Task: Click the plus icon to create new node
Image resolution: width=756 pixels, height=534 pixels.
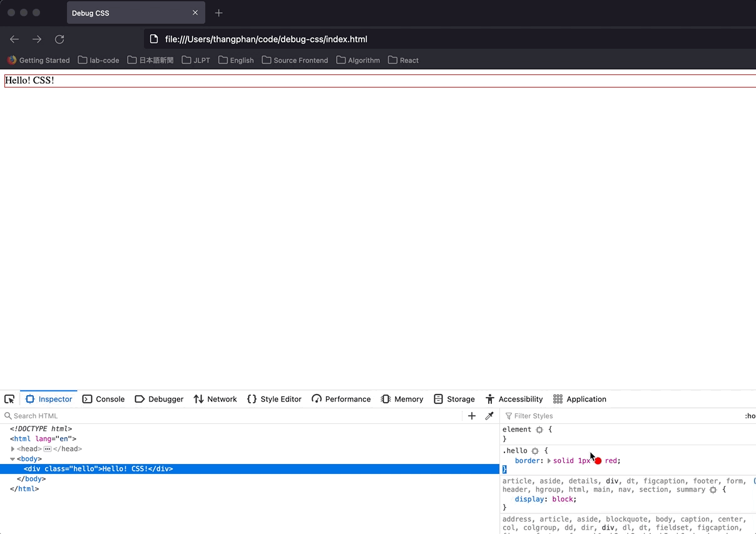Action: tap(472, 416)
